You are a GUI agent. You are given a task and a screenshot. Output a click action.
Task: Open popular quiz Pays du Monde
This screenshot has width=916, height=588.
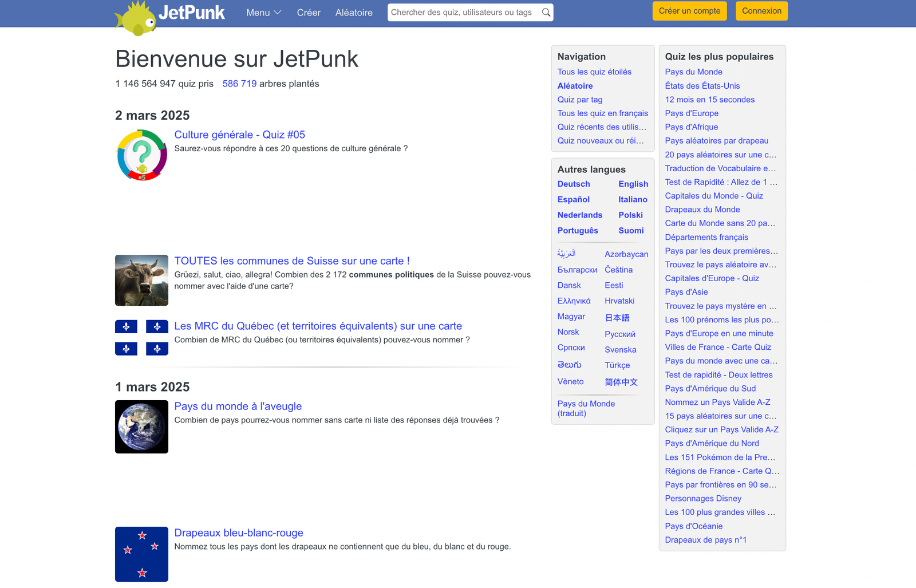[x=693, y=72]
